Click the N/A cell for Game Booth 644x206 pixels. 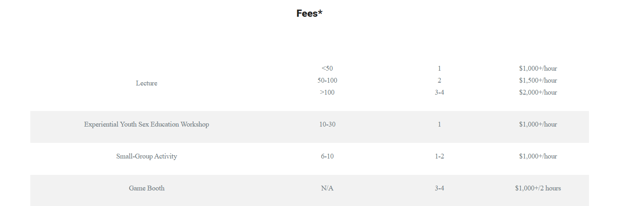coord(327,188)
